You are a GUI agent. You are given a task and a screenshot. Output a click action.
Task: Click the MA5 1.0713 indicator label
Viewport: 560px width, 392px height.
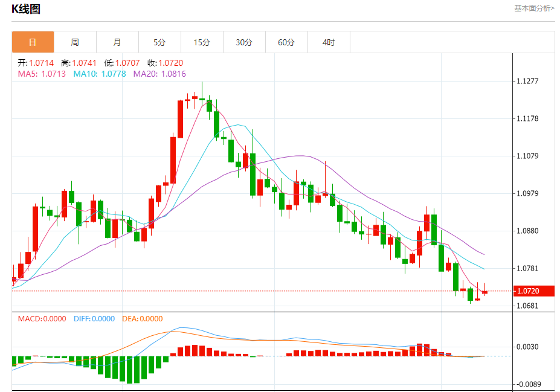(42, 74)
